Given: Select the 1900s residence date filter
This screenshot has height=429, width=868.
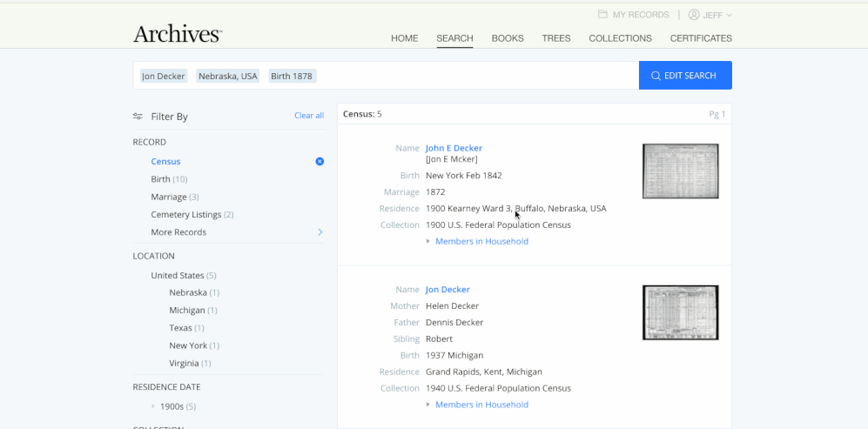Looking at the screenshot, I should point(178,406).
